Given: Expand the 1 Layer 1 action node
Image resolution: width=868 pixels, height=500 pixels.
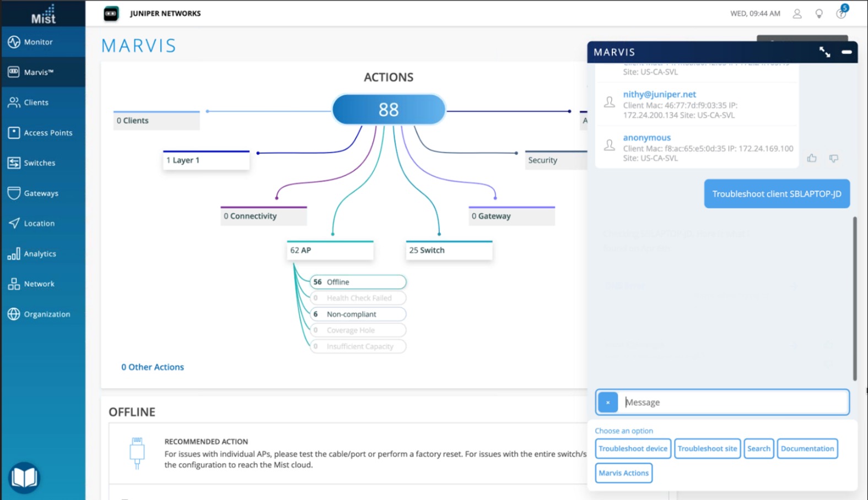Looking at the screenshot, I should tap(206, 160).
